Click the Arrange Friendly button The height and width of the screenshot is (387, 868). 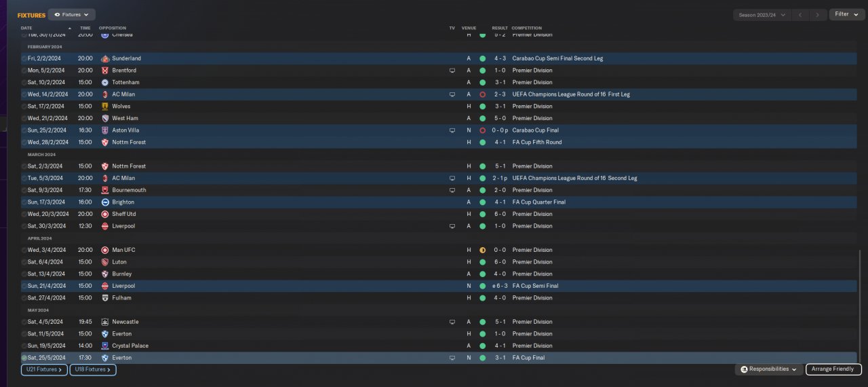(x=833, y=369)
